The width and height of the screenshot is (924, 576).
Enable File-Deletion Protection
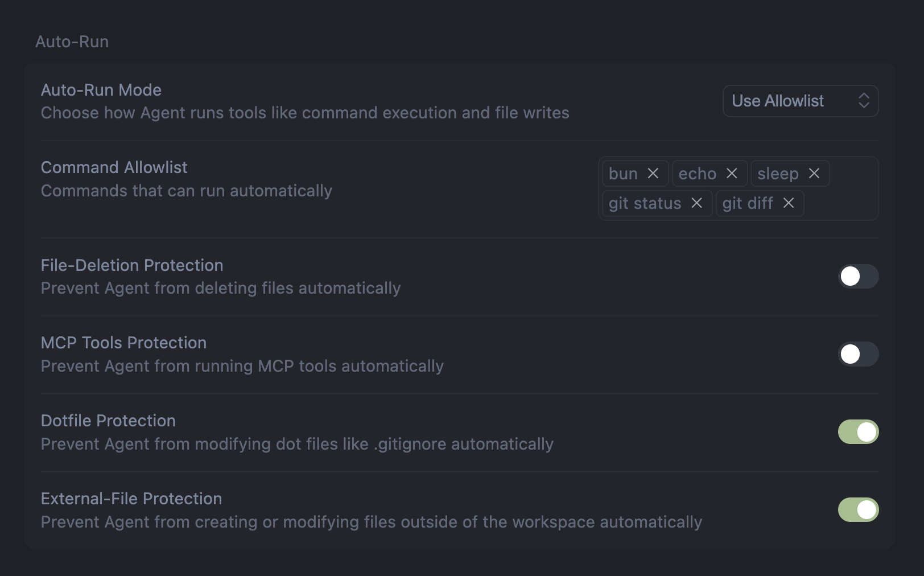[x=858, y=277]
